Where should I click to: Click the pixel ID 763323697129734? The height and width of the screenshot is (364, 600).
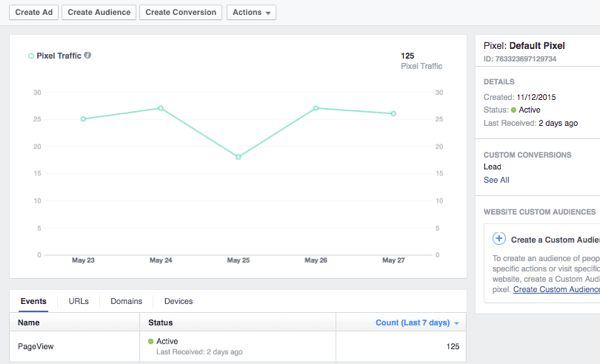point(520,59)
